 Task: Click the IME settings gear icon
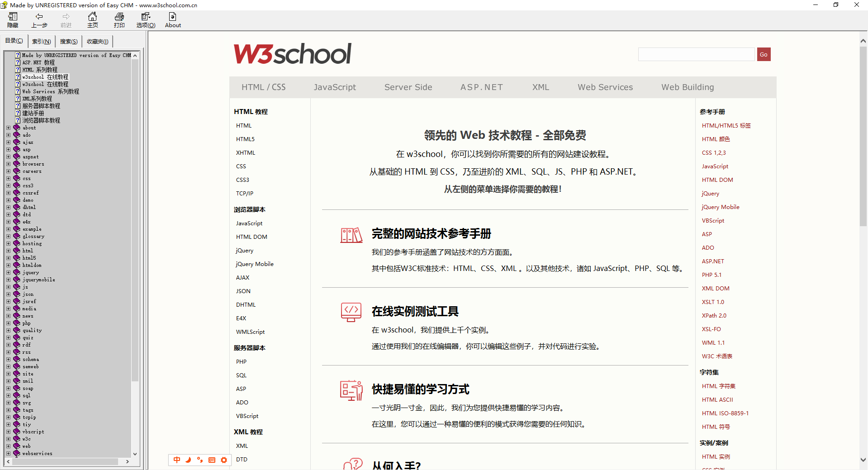[224, 460]
